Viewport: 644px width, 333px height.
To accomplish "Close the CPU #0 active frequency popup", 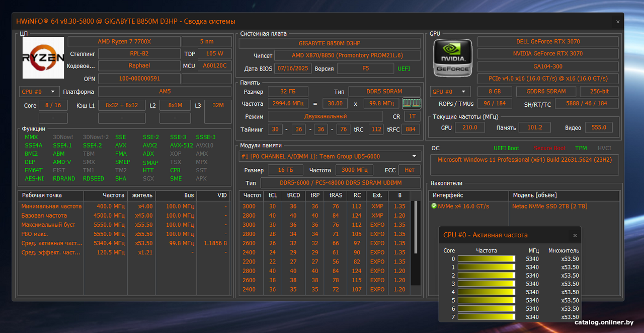I will tap(575, 235).
